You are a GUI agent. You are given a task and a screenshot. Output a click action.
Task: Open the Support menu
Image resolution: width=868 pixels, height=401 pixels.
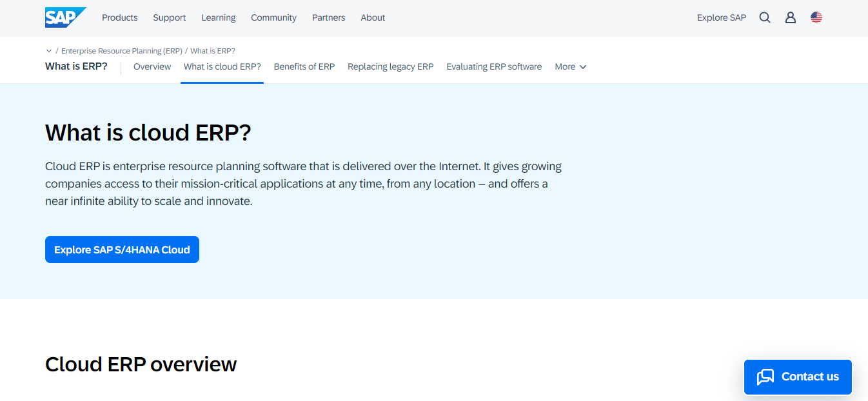pos(170,18)
